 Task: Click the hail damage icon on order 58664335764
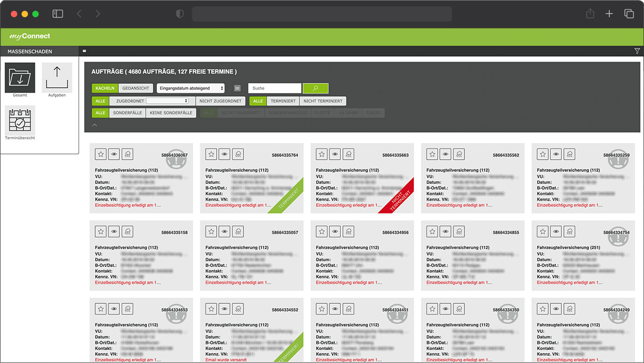pos(238,154)
